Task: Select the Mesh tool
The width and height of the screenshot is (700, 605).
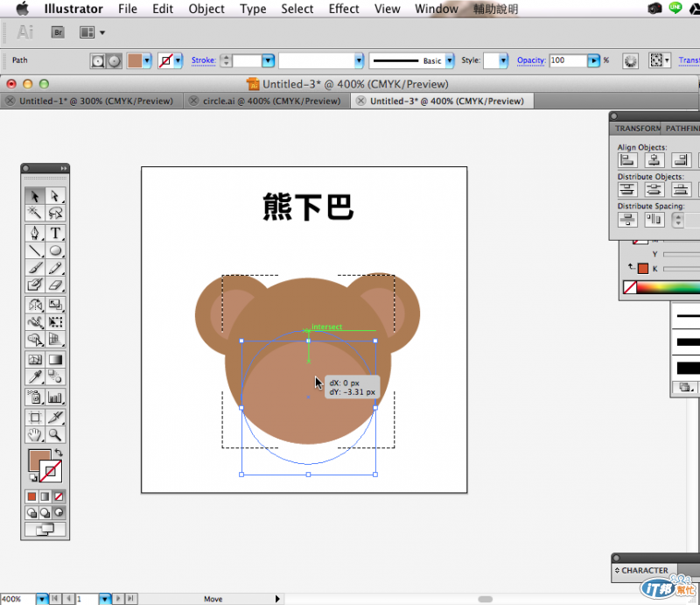Action: coord(35,360)
